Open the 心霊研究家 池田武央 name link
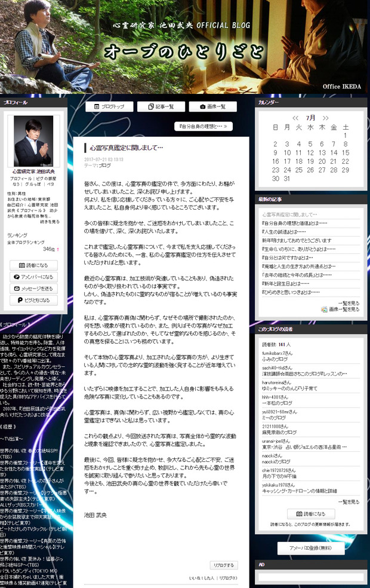This screenshot has width=370, height=588. pyautogui.click(x=33, y=171)
